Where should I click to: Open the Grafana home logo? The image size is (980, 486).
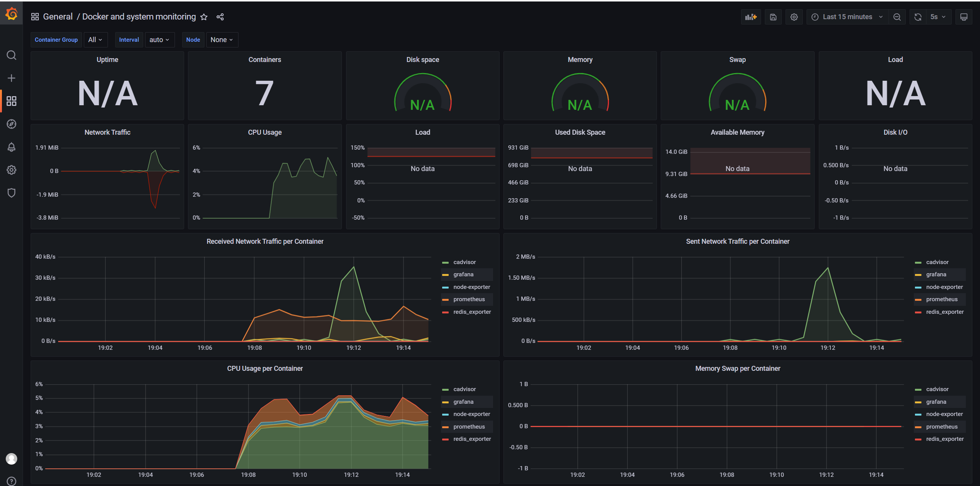pyautogui.click(x=11, y=14)
